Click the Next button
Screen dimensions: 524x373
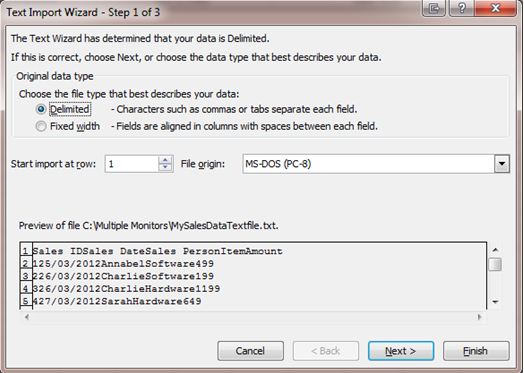click(x=401, y=351)
